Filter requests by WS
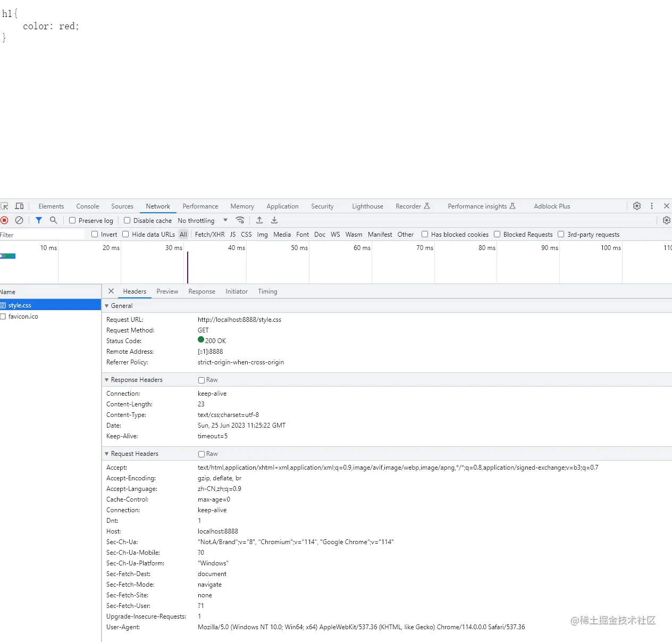The width and height of the screenshot is (672, 642). [335, 235]
